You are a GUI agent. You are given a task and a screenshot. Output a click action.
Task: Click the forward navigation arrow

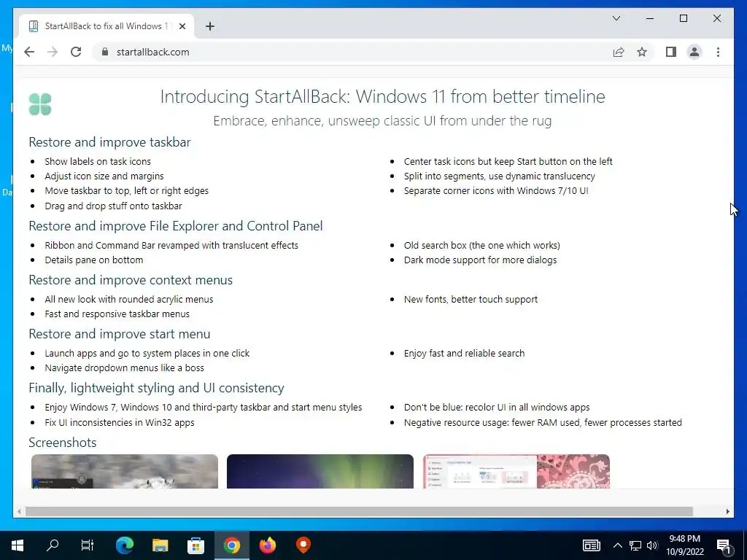point(53,52)
